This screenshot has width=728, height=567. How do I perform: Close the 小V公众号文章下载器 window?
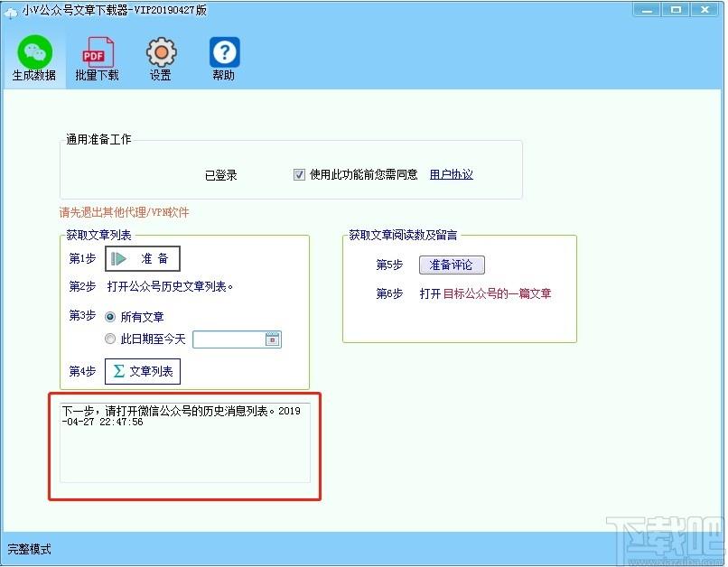705,9
